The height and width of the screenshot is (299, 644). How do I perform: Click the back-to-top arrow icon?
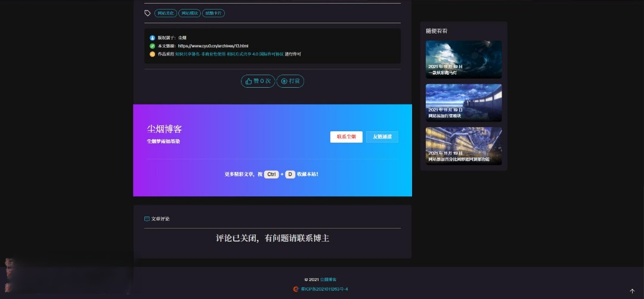point(632,291)
